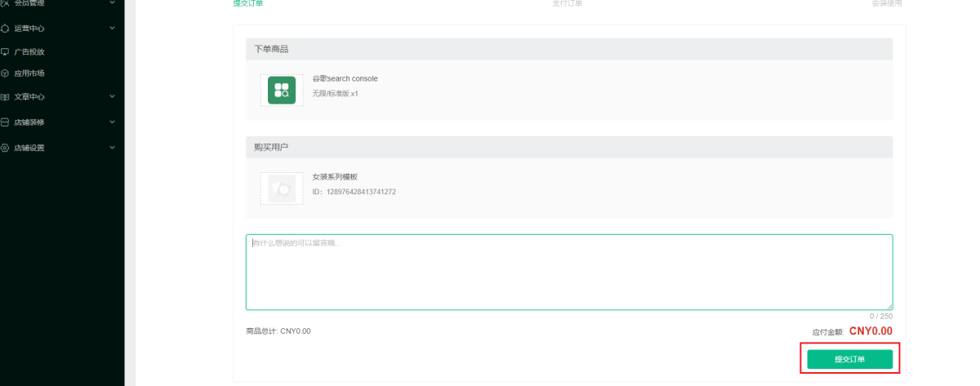
Task: Click the 文章中心 book icon
Action: click(5, 97)
